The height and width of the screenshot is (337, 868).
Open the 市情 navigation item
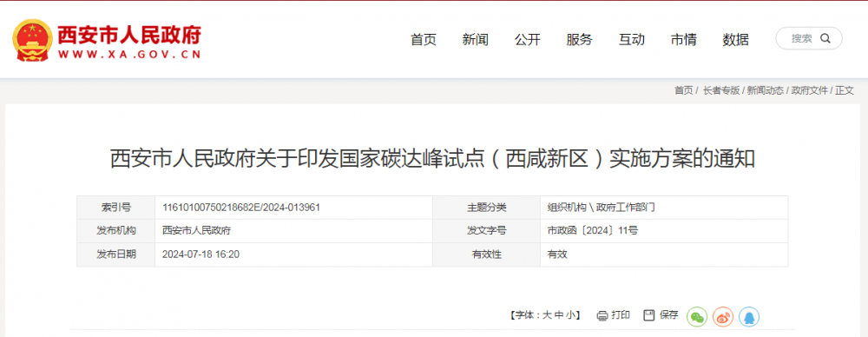pos(684,39)
